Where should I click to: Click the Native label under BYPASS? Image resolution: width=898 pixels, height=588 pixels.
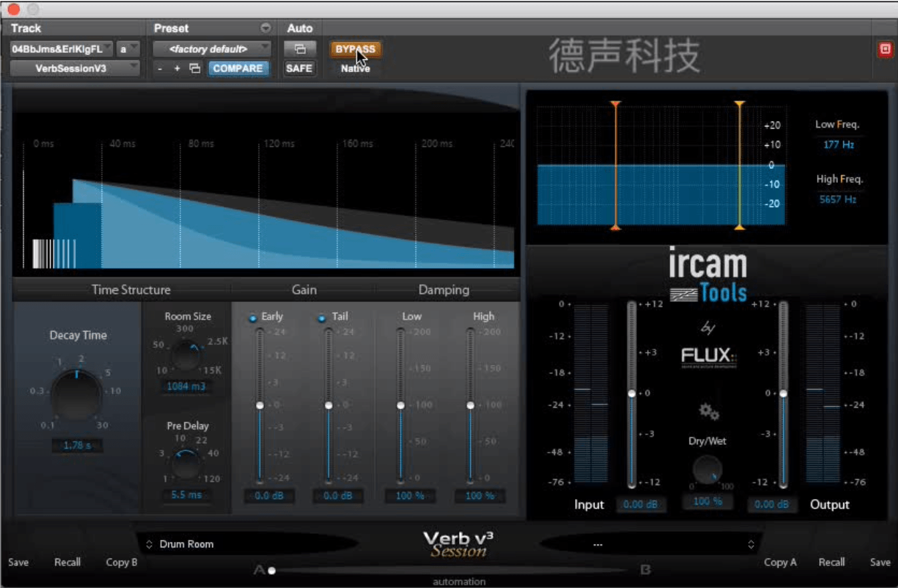point(355,68)
